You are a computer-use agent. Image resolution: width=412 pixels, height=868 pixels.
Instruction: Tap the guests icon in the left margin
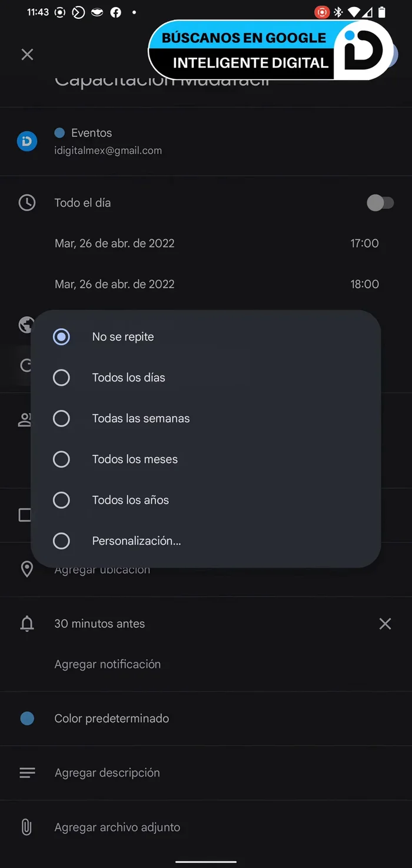click(x=25, y=419)
